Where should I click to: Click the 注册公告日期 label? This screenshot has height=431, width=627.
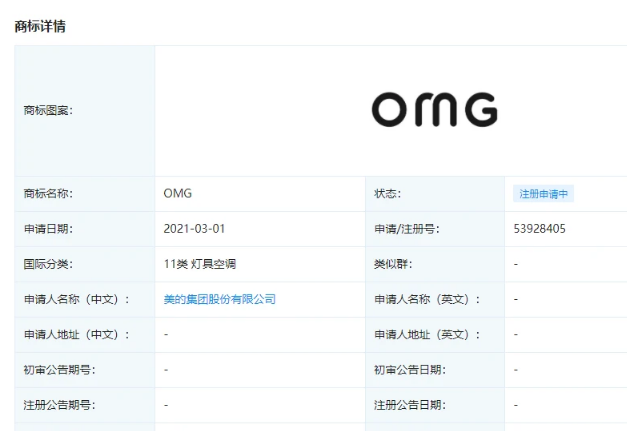(x=409, y=405)
